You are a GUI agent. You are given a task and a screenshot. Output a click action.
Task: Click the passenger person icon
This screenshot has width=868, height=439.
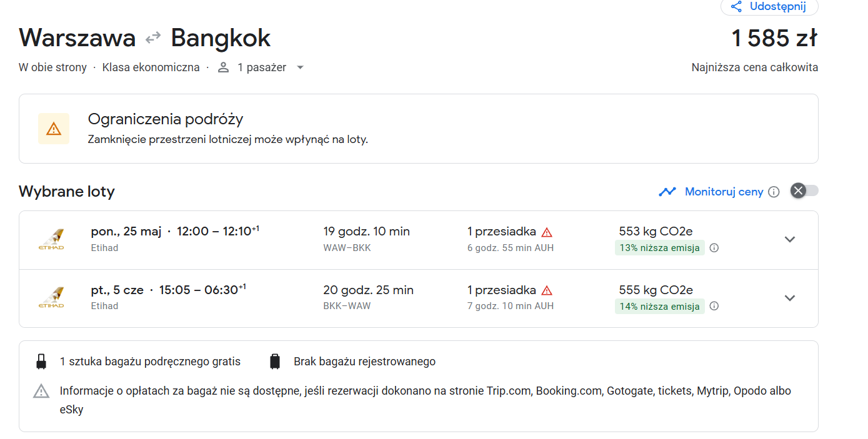tap(224, 67)
